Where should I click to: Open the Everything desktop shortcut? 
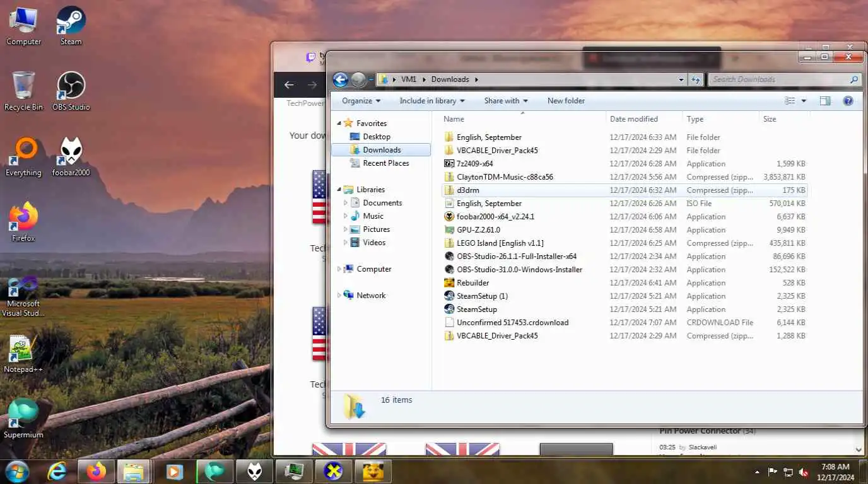pyautogui.click(x=23, y=157)
